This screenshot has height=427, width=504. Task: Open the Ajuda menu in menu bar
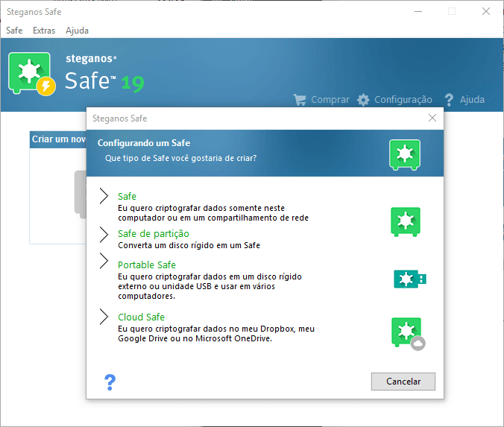click(x=77, y=31)
